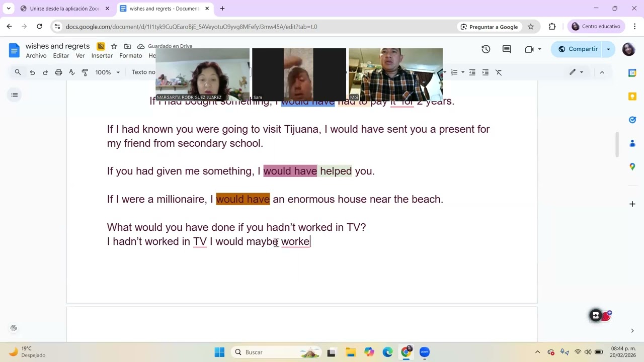Bookmark this page star icon

click(x=531, y=27)
